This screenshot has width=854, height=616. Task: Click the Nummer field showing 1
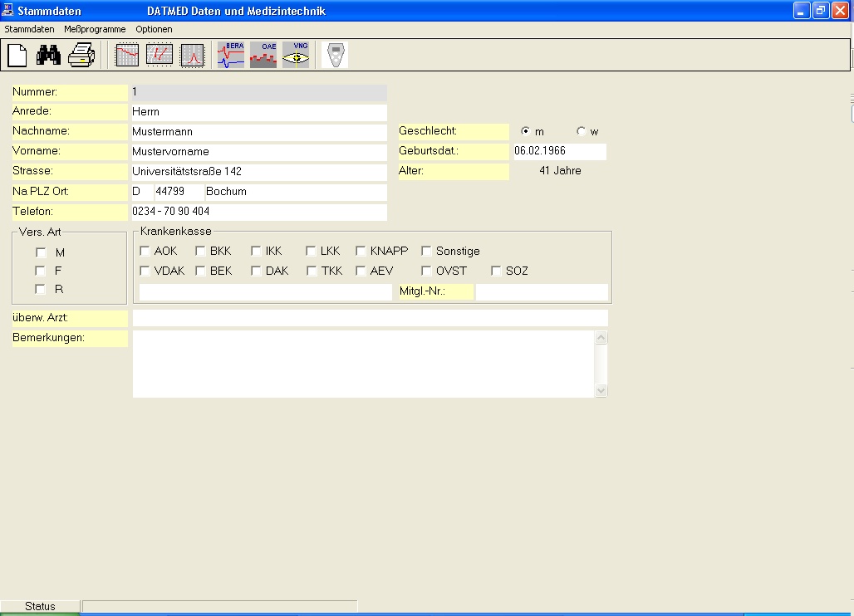[259, 92]
